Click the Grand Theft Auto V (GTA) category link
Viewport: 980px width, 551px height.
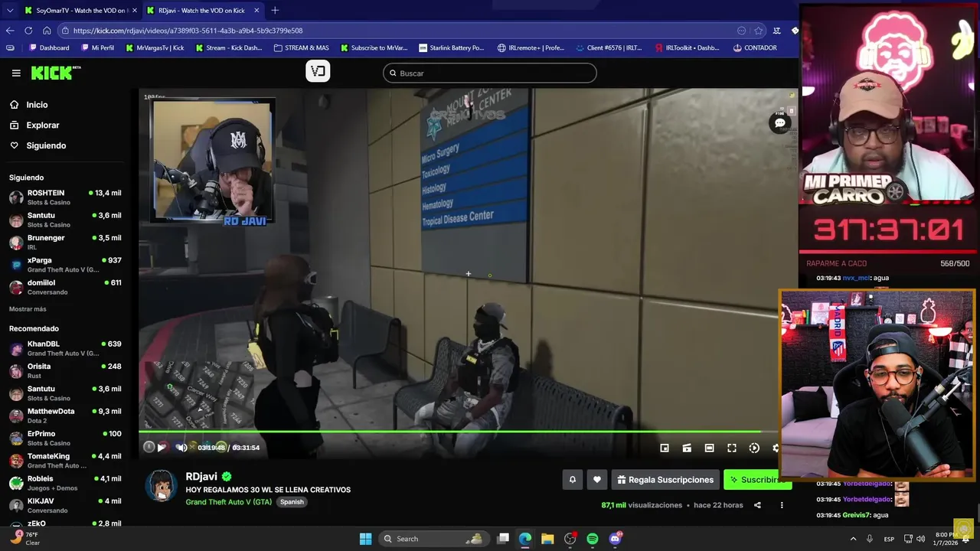coord(228,502)
